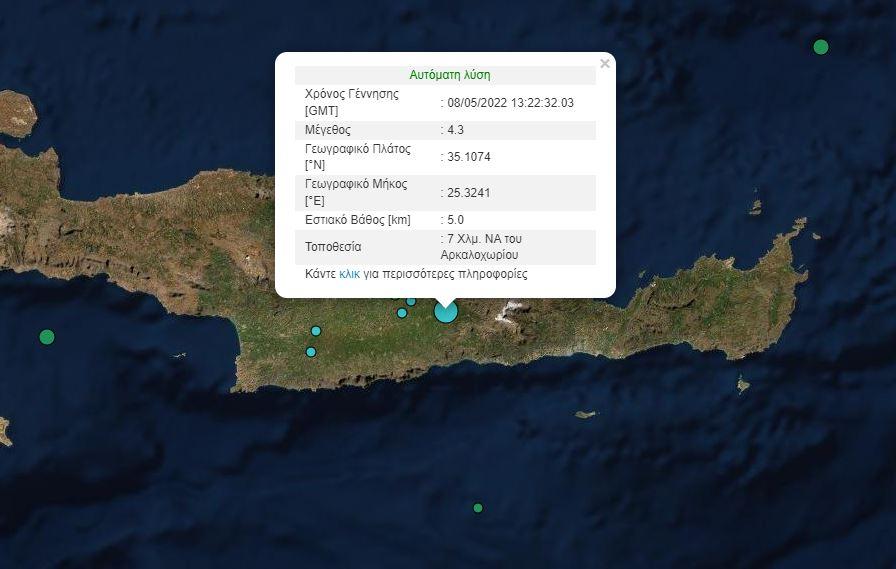Viewport: 896px width, 569px height.
Task: Click the latitude value 35.1074
Action: pyautogui.click(x=469, y=157)
